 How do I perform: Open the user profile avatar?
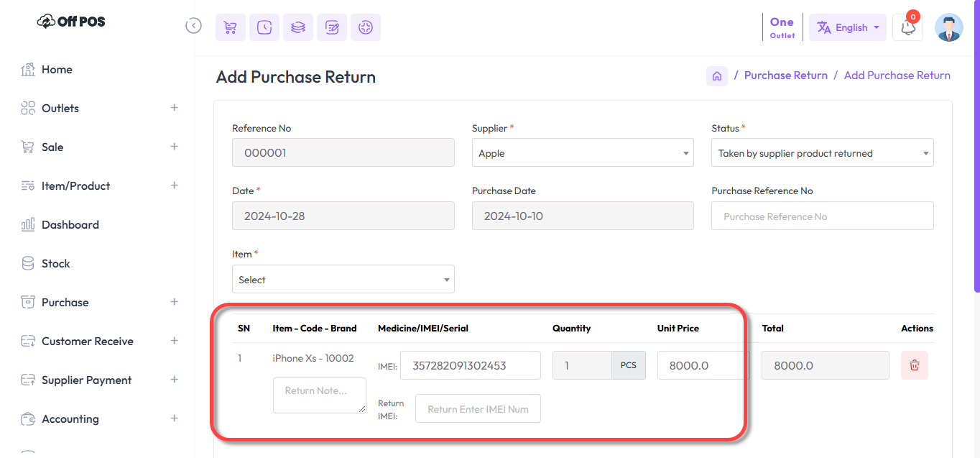click(948, 27)
